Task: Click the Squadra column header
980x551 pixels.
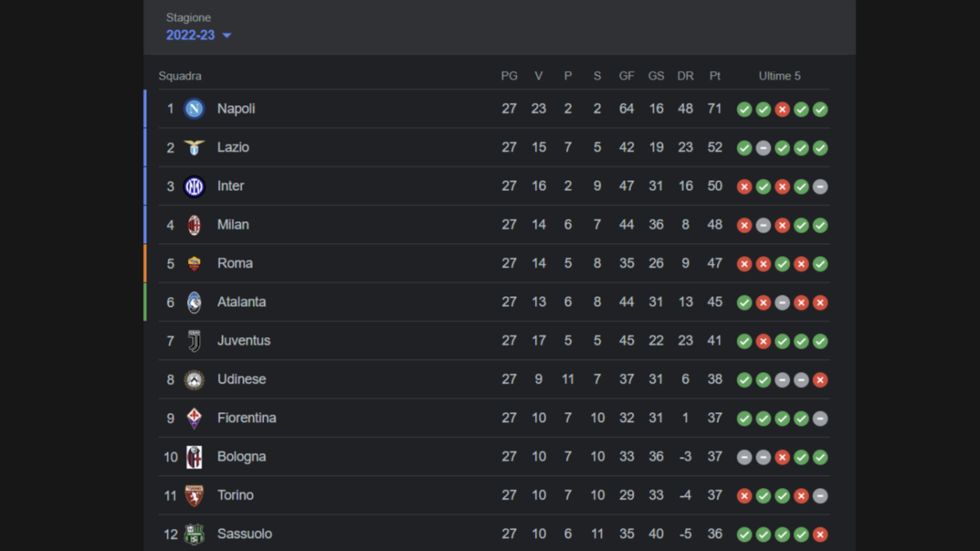Action: [x=180, y=76]
